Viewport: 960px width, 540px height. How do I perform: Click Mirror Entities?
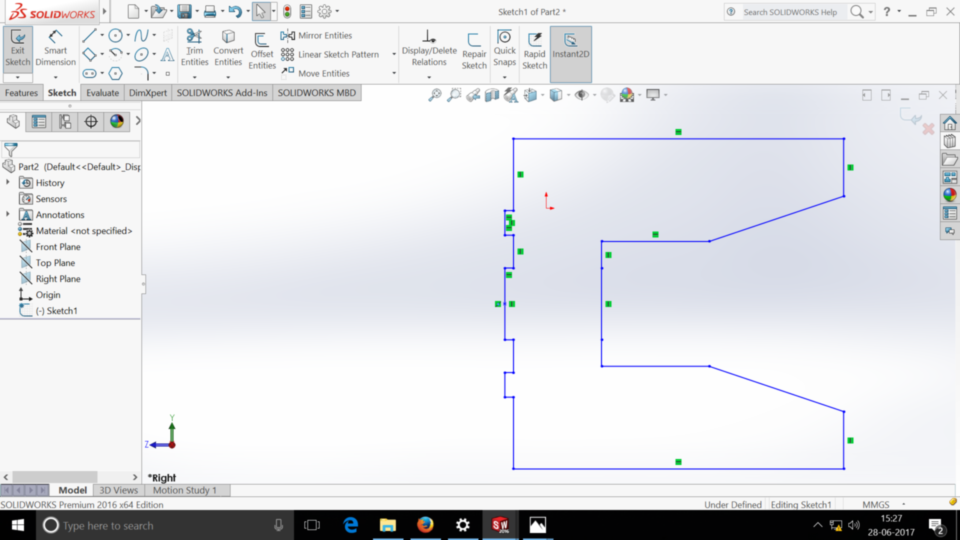coord(317,36)
